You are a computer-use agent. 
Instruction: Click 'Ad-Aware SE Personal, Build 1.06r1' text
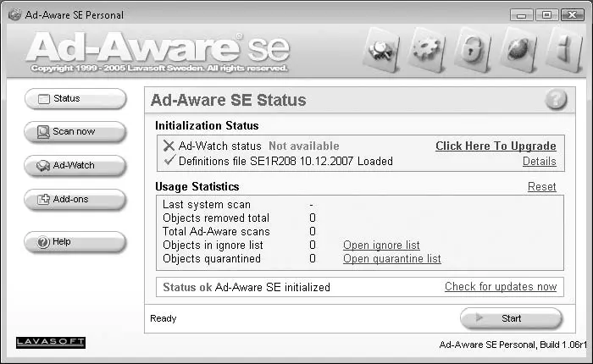[x=513, y=345]
